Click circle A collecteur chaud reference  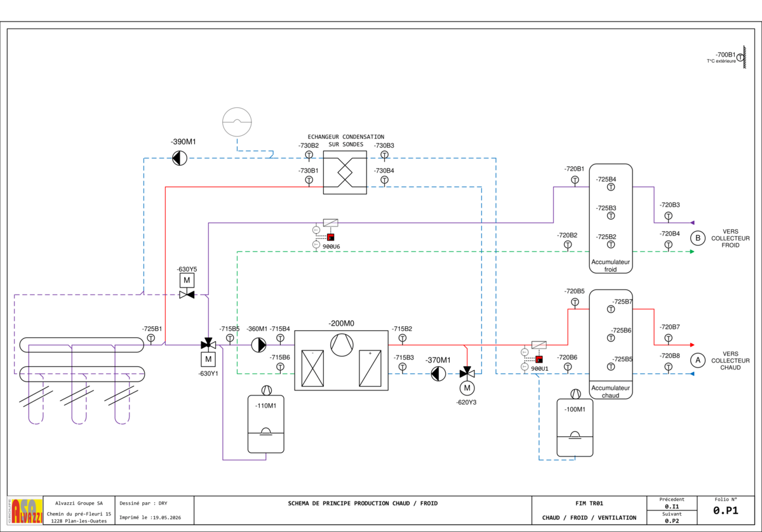pos(698,360)
